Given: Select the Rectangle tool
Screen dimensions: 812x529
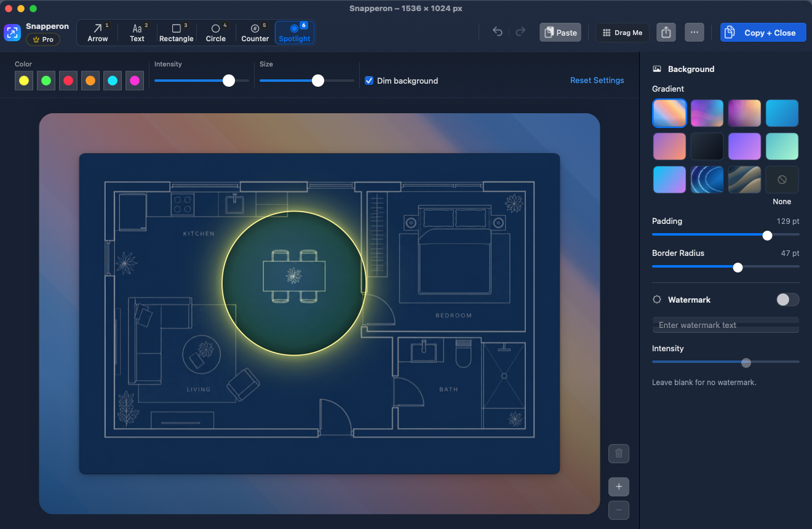Looking at the screenshot, I should 177,33.
